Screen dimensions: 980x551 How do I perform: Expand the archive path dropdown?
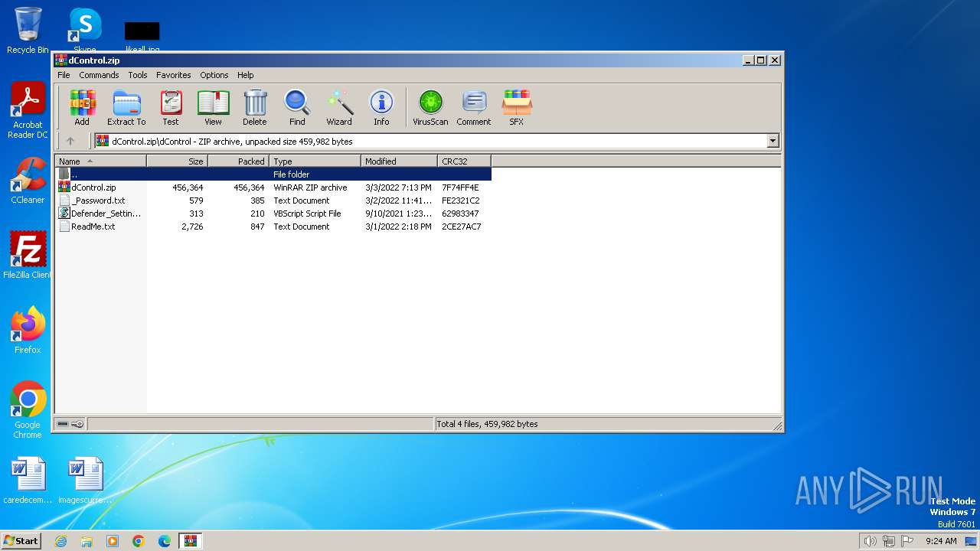(773, 141)
